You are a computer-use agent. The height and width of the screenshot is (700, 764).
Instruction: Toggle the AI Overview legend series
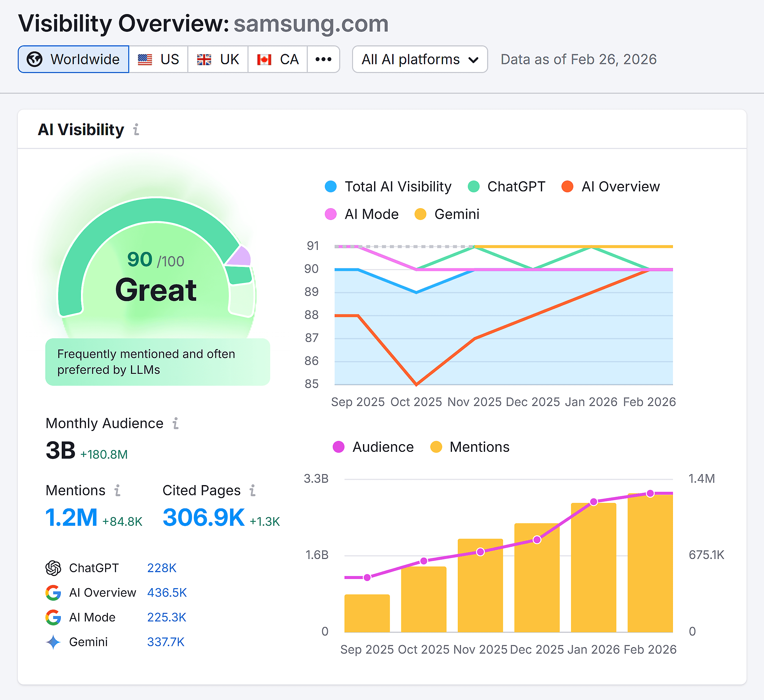611,186
